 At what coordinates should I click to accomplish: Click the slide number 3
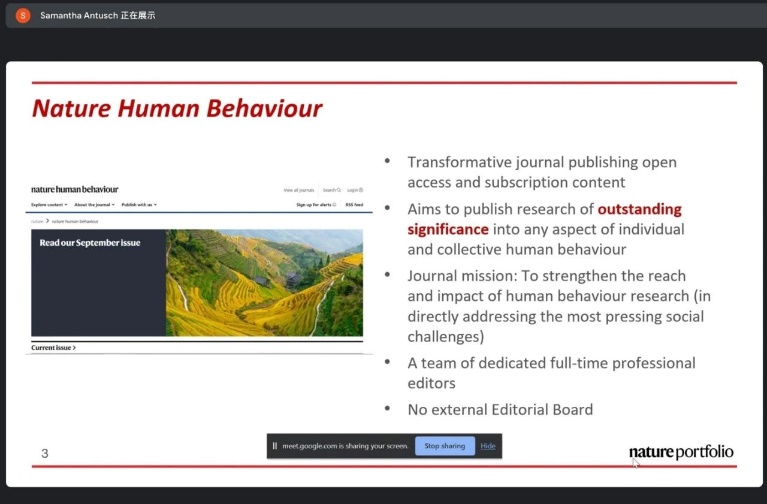point(45,454)
